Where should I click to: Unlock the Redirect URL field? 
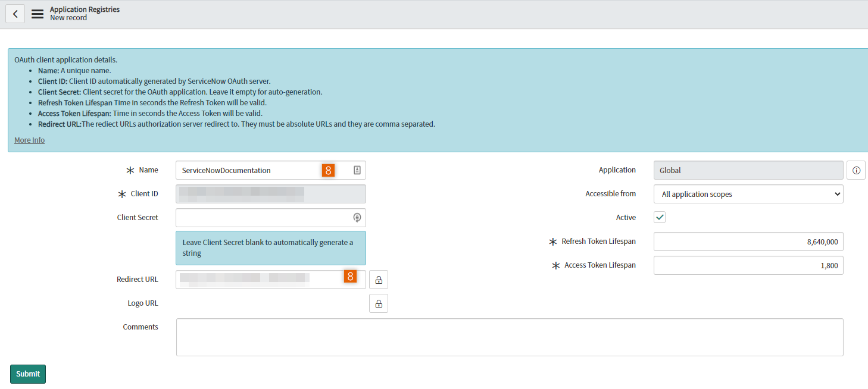[x=379, y=280]
